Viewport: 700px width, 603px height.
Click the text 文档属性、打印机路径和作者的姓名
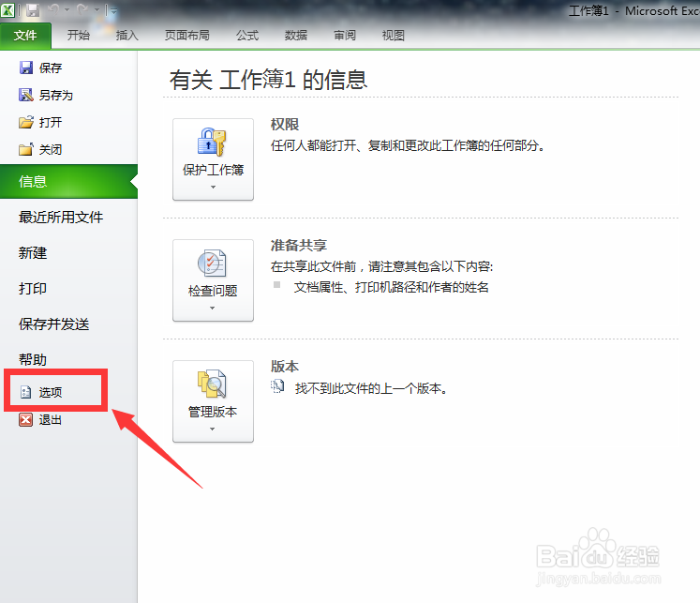tap(391, 287)
